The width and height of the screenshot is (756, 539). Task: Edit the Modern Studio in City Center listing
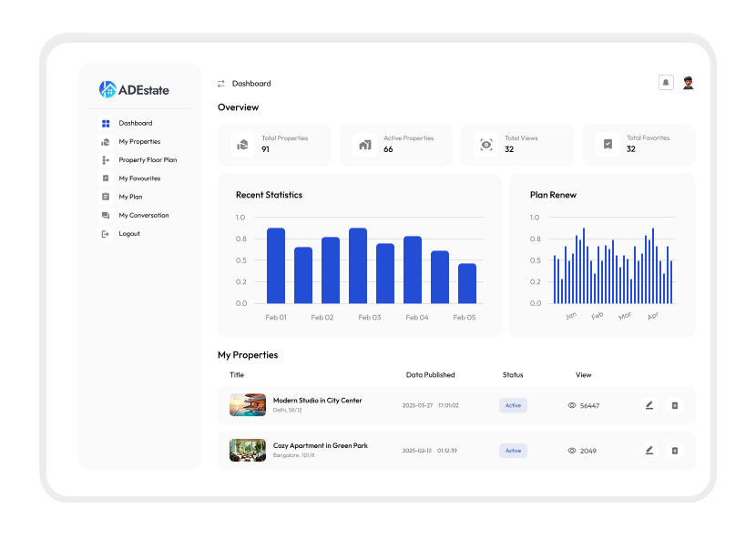(649, 405)
